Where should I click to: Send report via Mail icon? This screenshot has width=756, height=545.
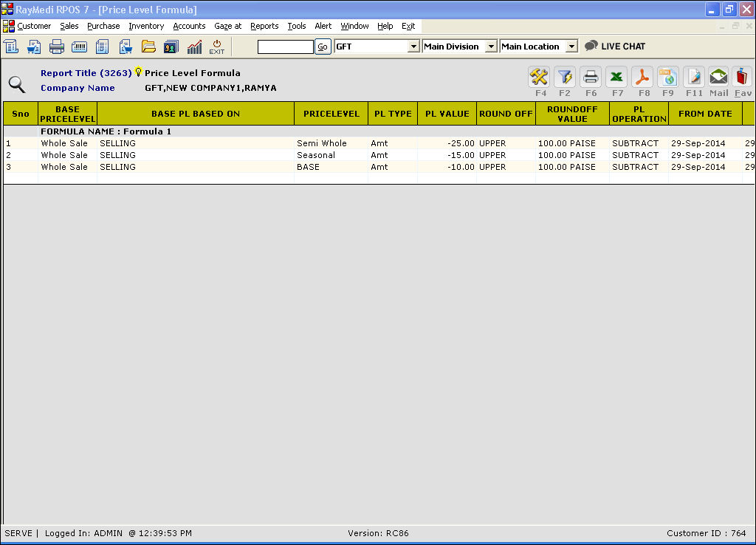click(718, 77)
